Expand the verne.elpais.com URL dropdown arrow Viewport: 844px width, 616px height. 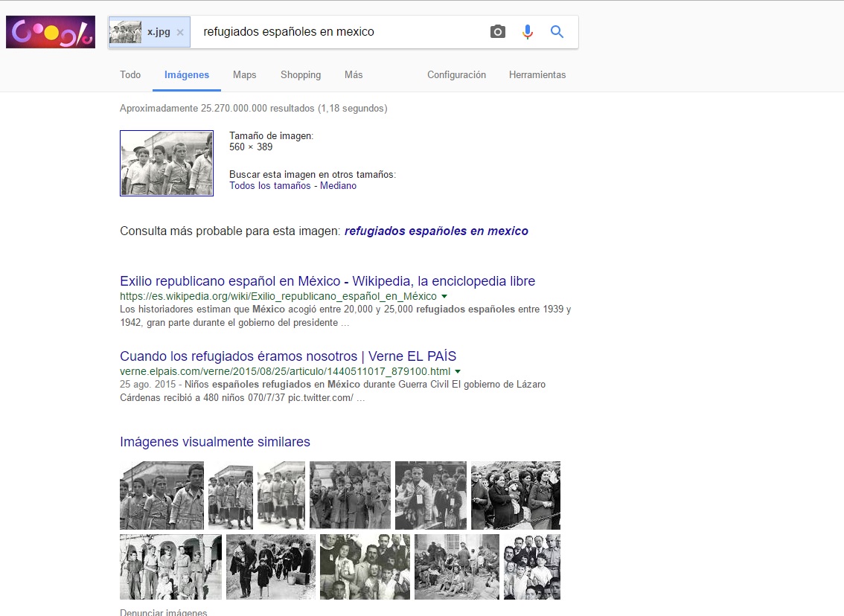coord(458,371)
